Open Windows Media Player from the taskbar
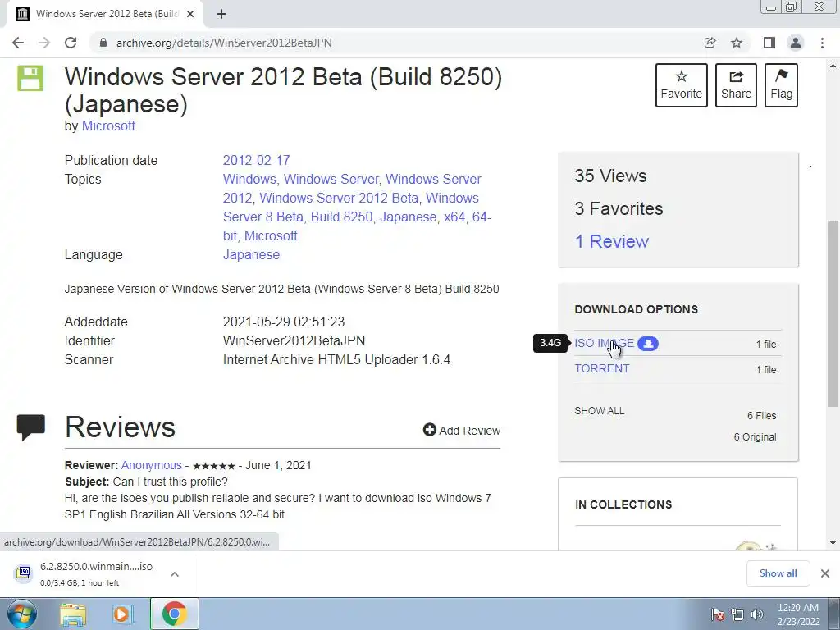 pyautogui.click(x=122, y=614)
